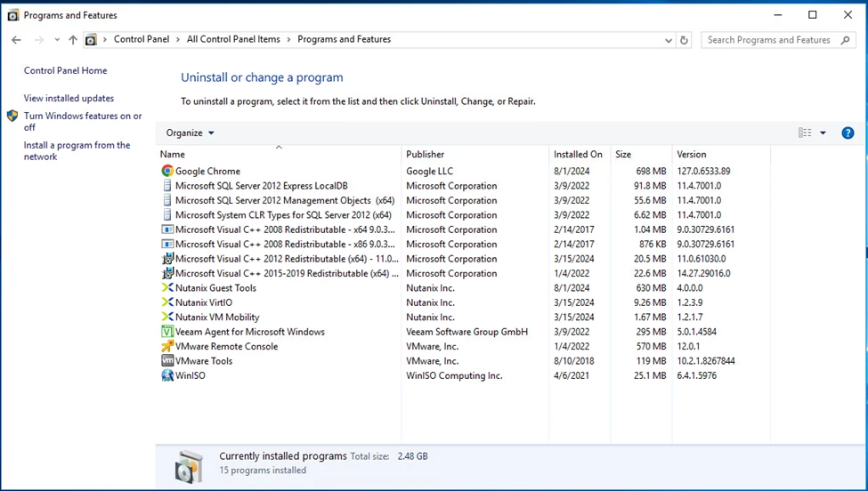Image resolution: width=868 pixels, height=491 pixels.
Task: Click the Google Chrome program icon
Action: [x=167, y=171]
